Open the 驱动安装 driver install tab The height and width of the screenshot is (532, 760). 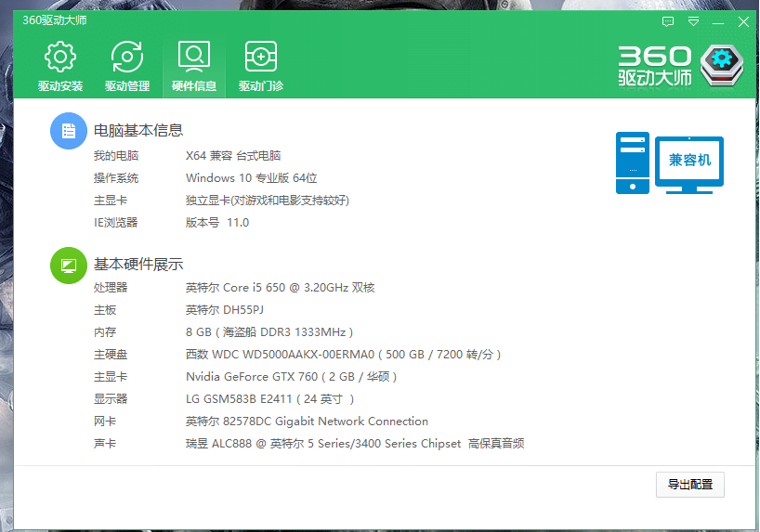pos(60,68)
